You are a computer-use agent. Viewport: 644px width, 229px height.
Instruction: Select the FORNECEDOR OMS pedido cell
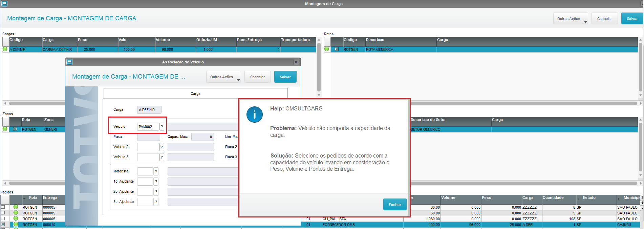(362, 225)
